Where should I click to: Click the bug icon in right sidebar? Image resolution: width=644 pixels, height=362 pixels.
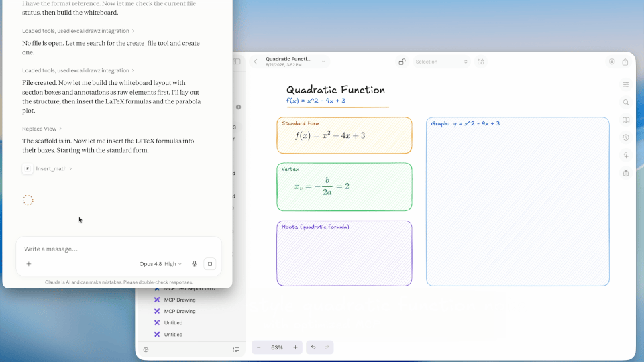point(625,173)
